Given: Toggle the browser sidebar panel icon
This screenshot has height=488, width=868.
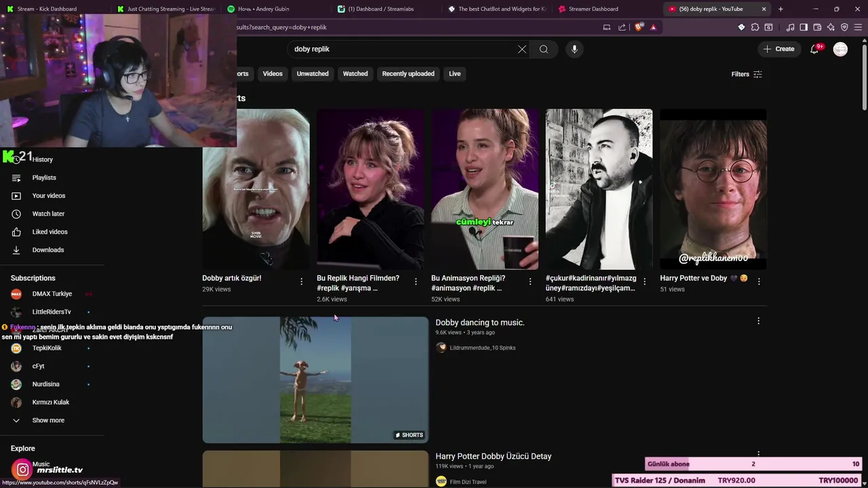Looking at the screenshot, I should pyautogui.click(x=804, y=27).
